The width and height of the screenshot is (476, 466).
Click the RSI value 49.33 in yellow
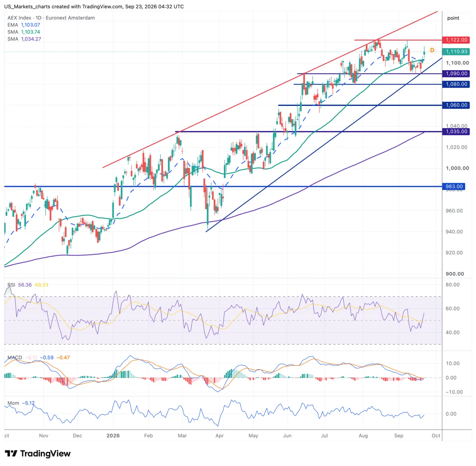pyautogui.click(x=41, y=285)
